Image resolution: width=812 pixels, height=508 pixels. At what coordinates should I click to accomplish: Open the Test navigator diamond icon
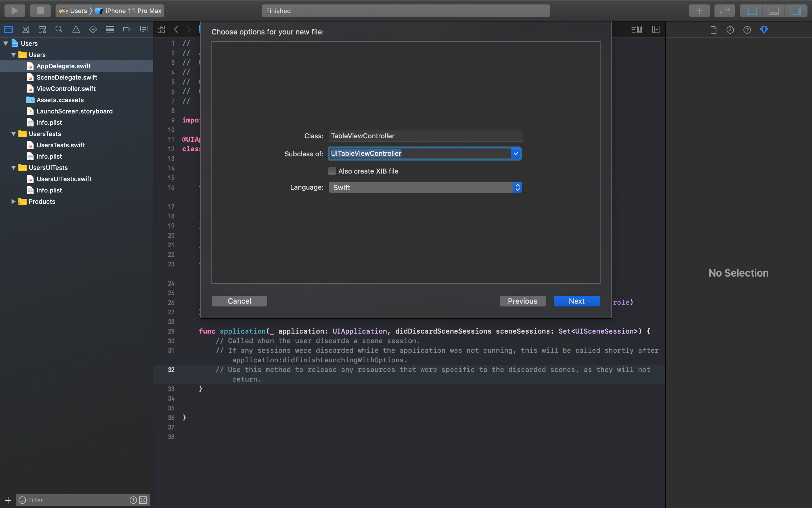93,30
